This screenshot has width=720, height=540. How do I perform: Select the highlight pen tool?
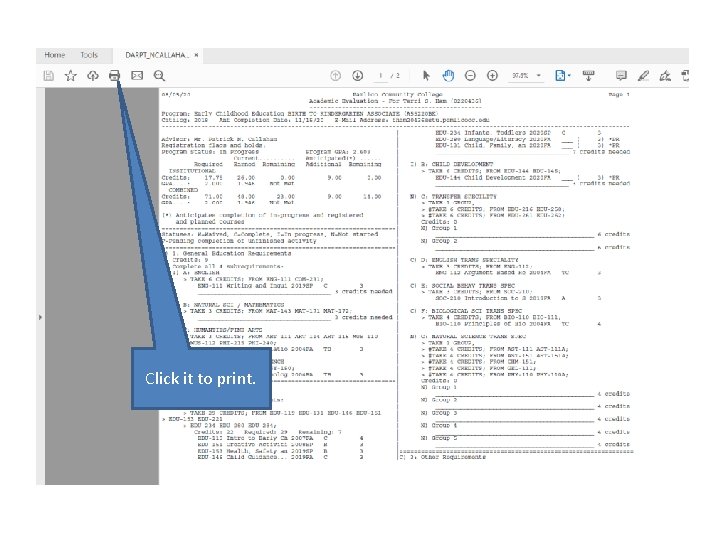(x=643, y=76)
